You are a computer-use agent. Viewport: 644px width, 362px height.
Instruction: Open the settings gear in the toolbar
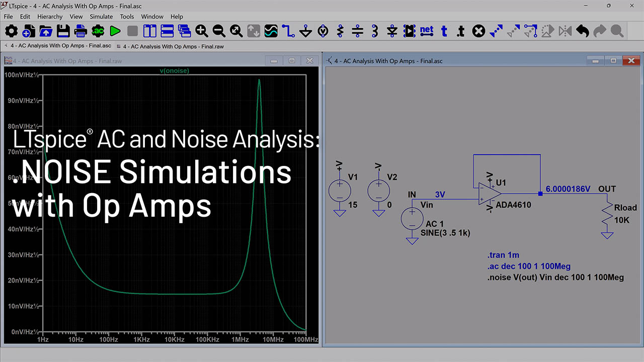point(11,31)
